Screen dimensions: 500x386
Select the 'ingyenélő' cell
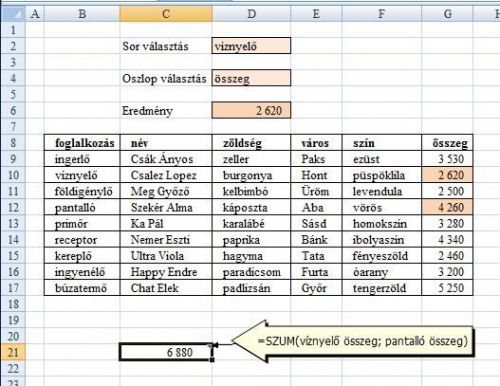(82, 272)
